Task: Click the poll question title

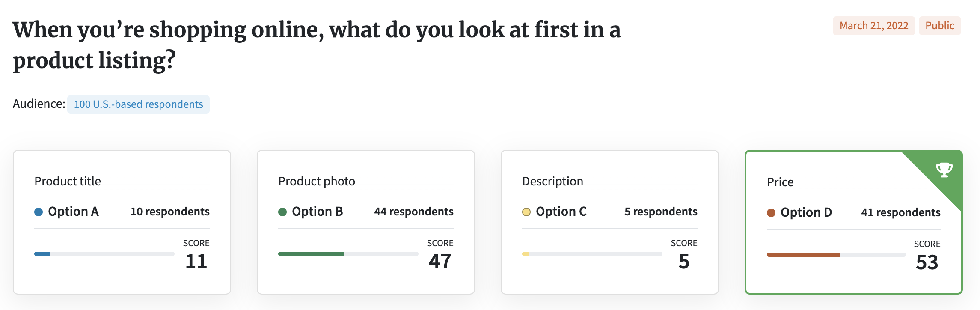Action: coord(317,45)
